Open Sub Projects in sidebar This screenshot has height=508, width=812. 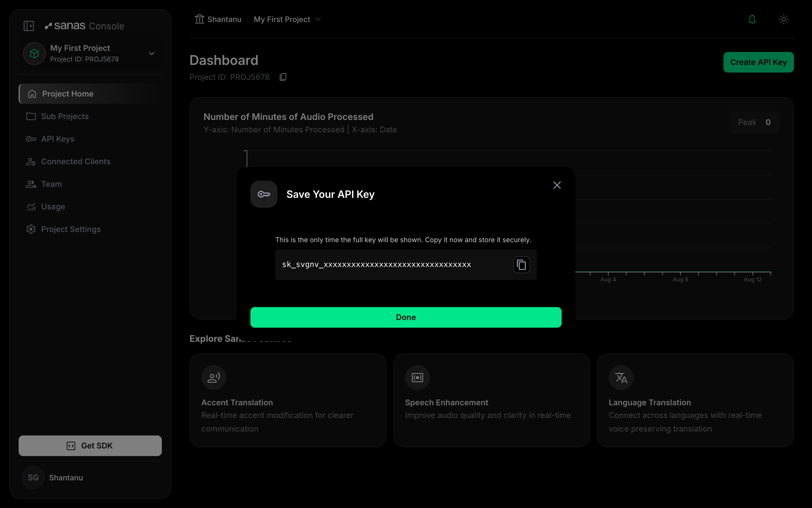tap(90, 116)
